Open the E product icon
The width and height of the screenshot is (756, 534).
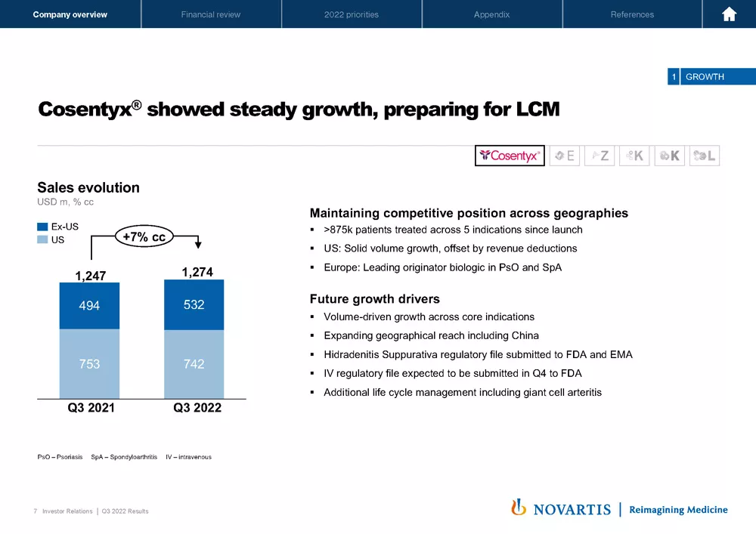click(x=565, y=156)
